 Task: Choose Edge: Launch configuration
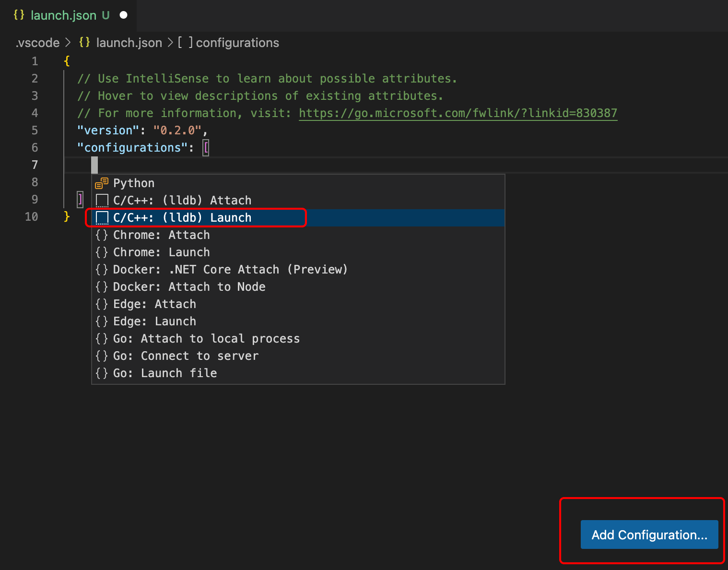[x=298, y=321]
